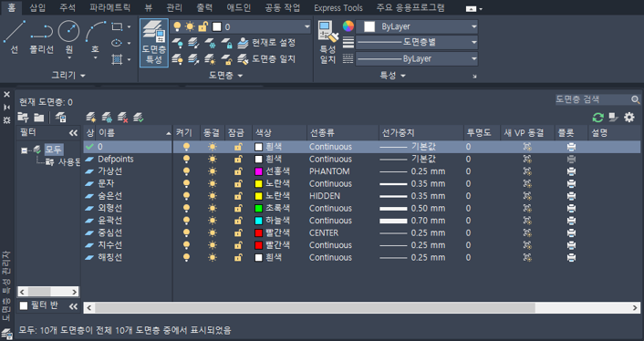Image resolution: width=644 pixels, height=341 pixels.
Task: Click the Match Layer (도면층 일치) button
Action: pos(266,59)
